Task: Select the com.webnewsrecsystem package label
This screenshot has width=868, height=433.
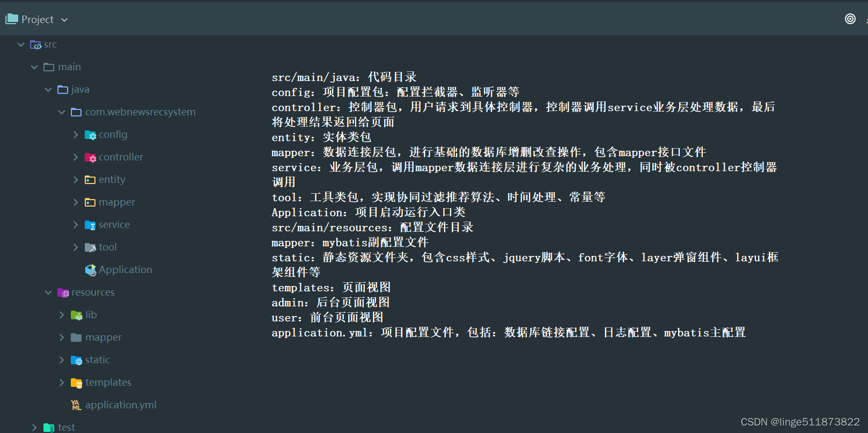Action: click(x=141, y=112)
